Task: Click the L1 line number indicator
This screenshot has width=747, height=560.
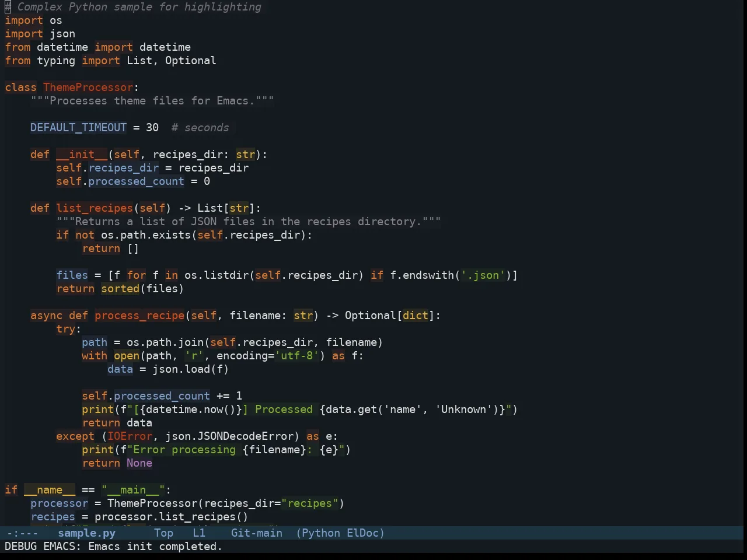Action: tap(199, 533)
